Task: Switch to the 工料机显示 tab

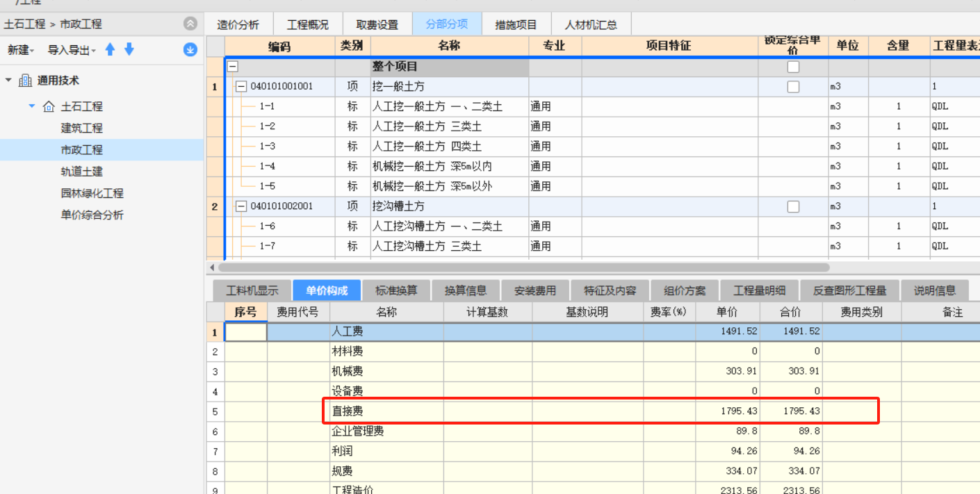Action: tap(252, 290)
